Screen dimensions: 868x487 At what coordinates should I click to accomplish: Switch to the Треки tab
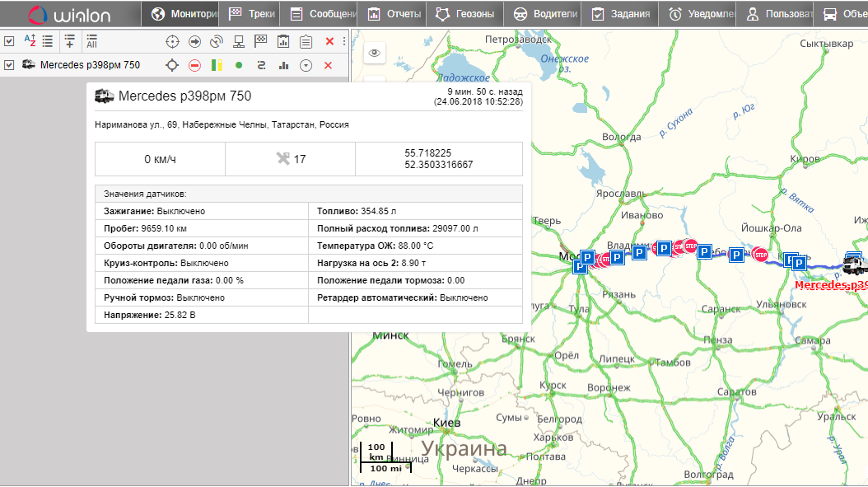254,14
